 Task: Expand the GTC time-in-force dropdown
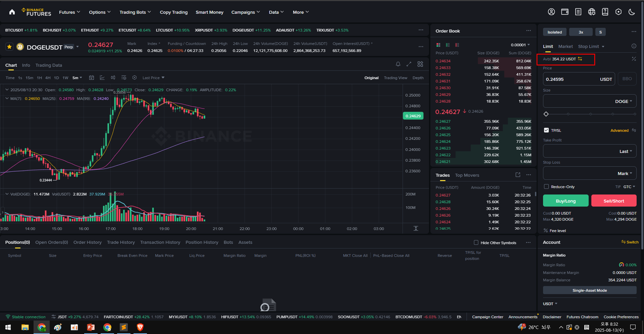coord(629,187)
